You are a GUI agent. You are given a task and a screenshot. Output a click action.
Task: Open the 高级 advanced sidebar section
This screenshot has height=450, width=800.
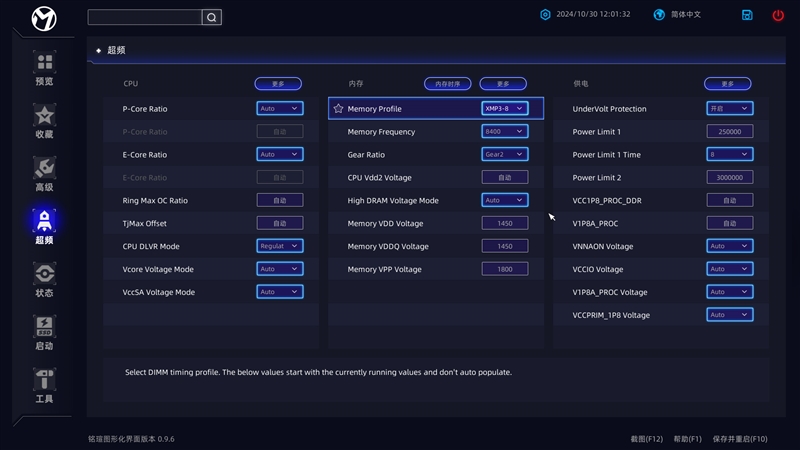[44, 174]
